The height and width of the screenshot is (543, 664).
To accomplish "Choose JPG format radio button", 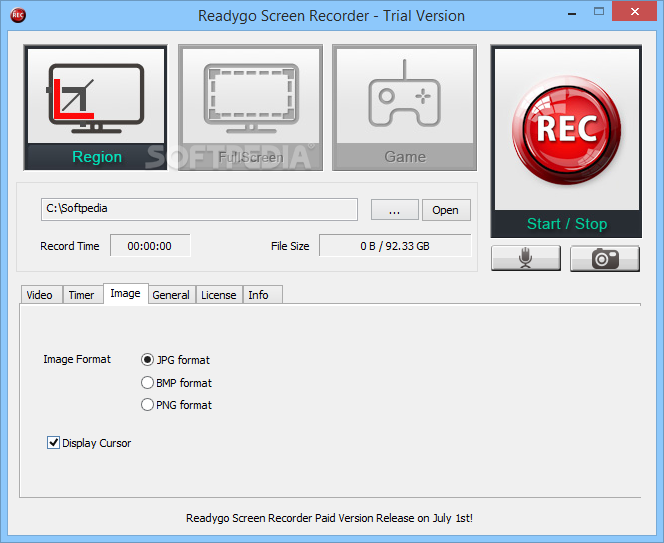I will click(175, 360).
